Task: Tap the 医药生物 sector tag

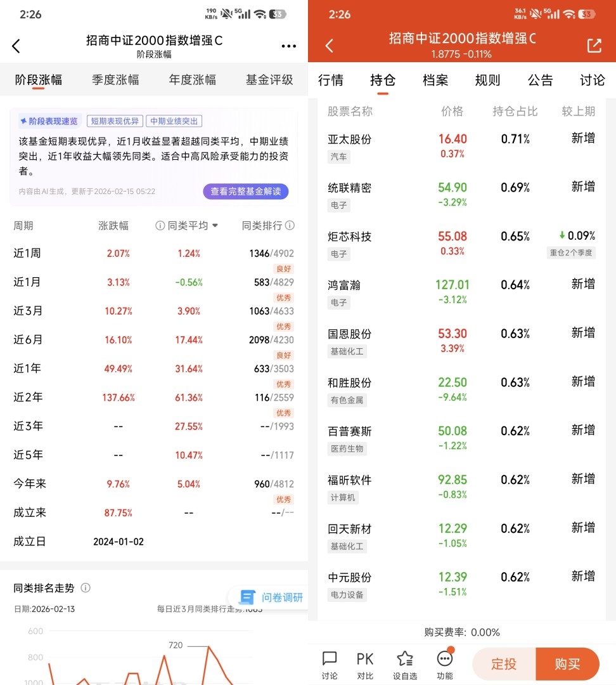Action: pyautogui.click(x=347, y=448)
